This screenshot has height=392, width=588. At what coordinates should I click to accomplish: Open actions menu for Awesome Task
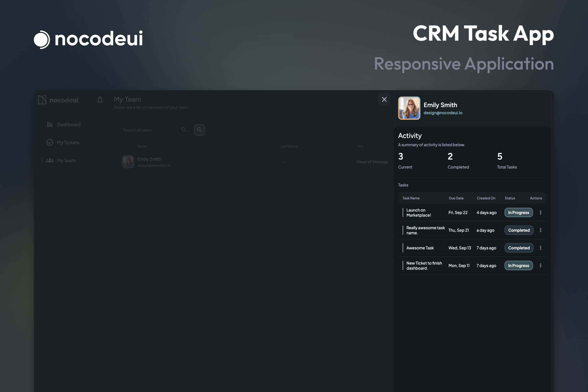click(x=540, y=248)
